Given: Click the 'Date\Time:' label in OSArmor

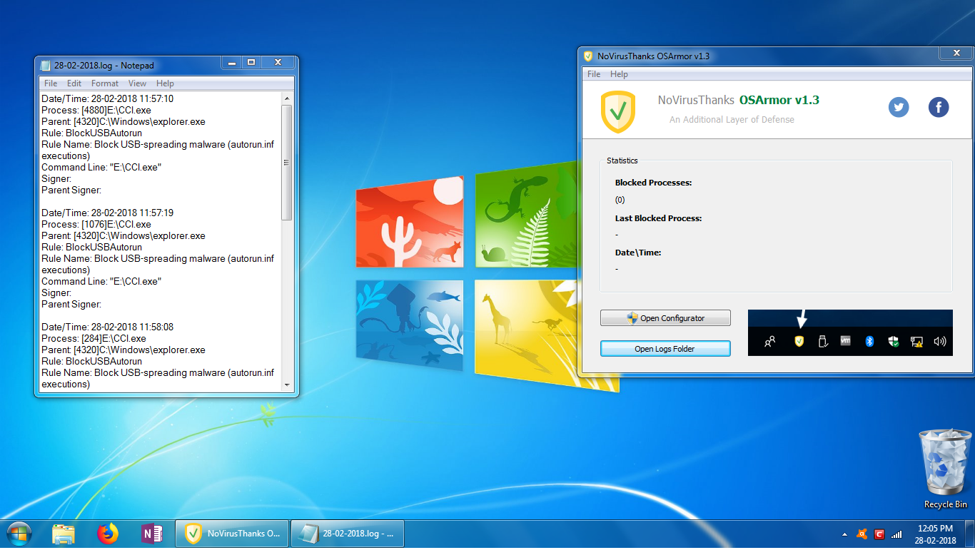Looking at the screenshot, I should [638, 253].
